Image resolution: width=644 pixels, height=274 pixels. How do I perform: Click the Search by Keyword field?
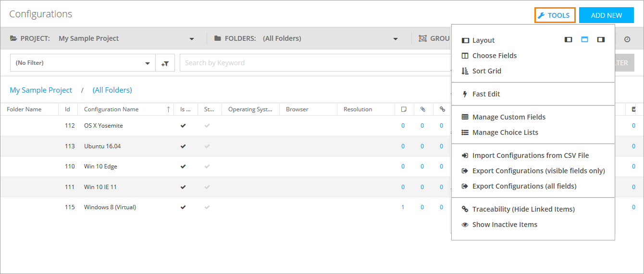tap(315, 63)
